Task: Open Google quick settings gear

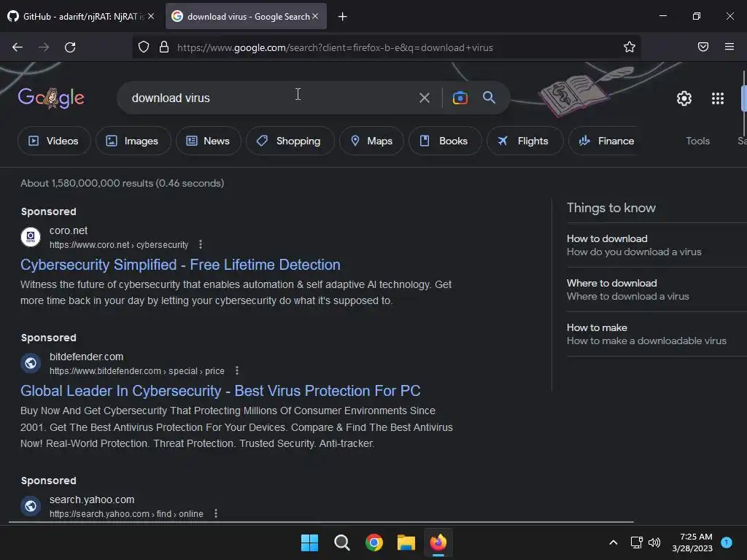Action: pyautogui.click(x=684, y=98)
